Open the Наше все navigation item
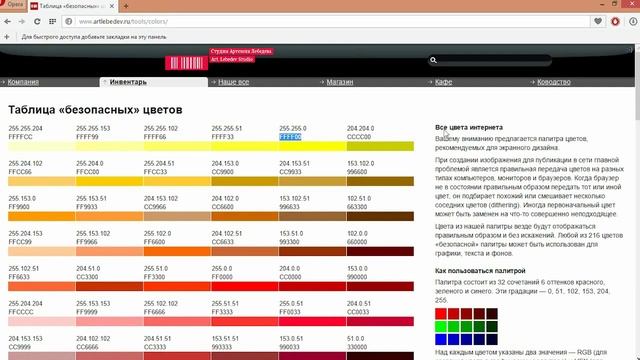The height and width of the screenshot is (360, 640). click(x=233, y=82)
